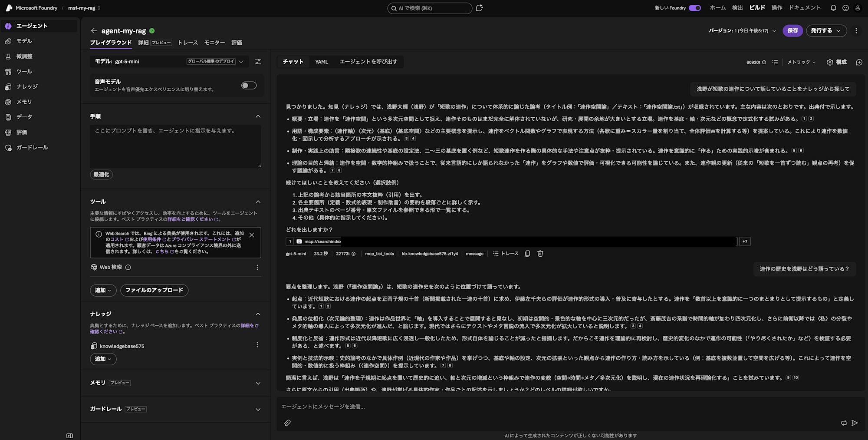868x440 pixels.
Task: Click the AI chat icon beside the search box
Action: (480, 8)
